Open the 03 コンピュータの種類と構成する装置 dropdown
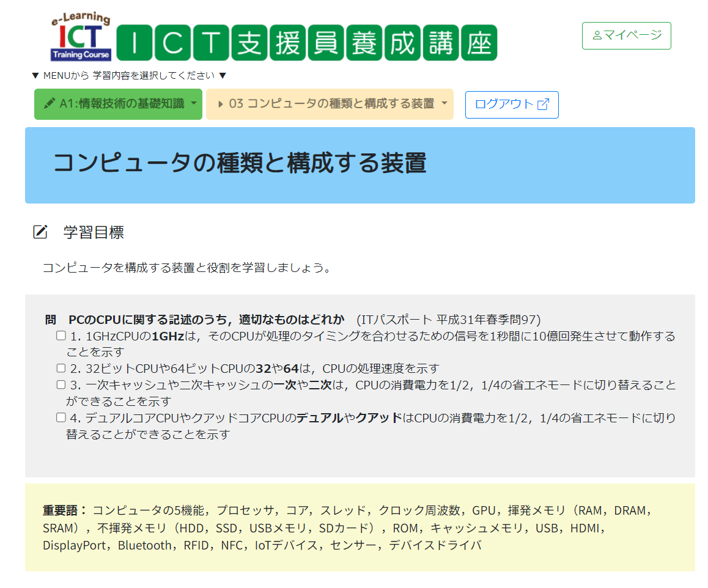 point(330,104)
